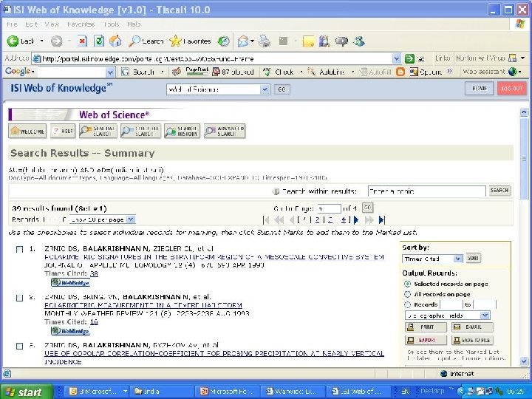This screenshot has width=532, height=399.
Task: Open General Search
Action: coord(98,132)
